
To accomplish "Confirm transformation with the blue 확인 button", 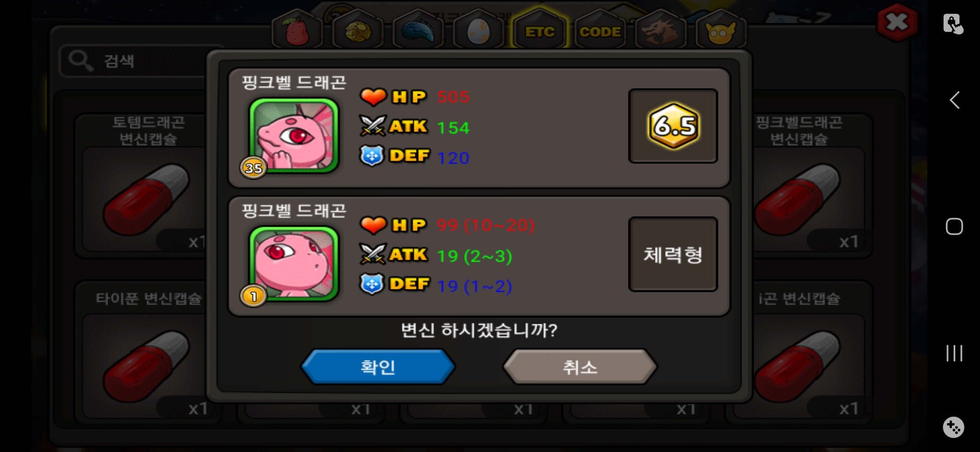I will coord(378,367).
